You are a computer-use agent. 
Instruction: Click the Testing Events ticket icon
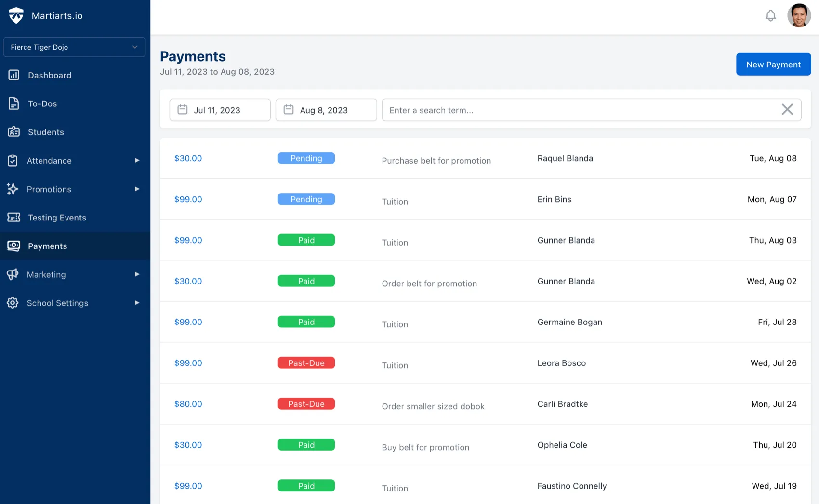click(13, 217)
